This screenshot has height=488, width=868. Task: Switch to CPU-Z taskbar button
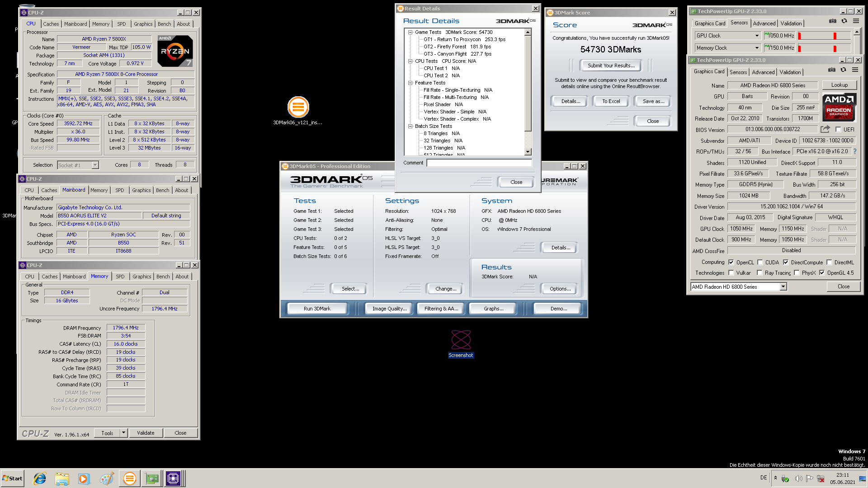173,479
